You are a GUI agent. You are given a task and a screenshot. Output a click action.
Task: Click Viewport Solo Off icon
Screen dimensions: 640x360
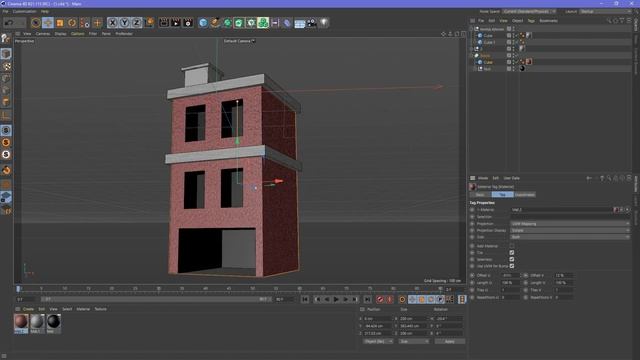[6, 131]
